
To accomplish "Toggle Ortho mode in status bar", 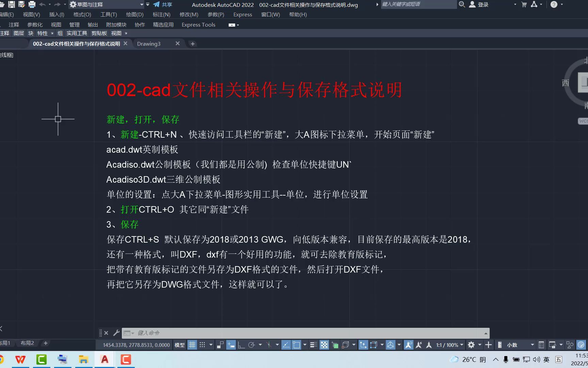I will click(x=241, y=345).
